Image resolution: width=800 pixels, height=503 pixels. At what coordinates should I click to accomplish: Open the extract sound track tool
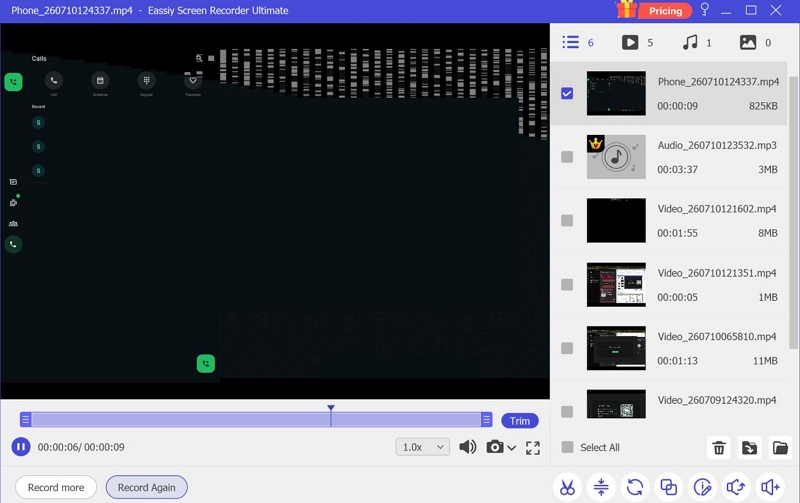736,487
